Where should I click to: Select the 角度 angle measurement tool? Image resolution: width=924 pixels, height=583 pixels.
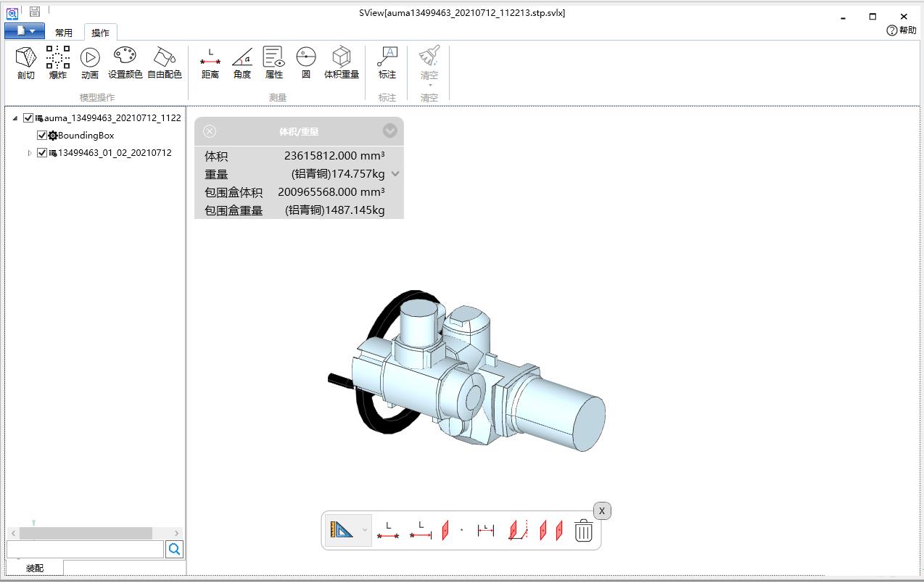(x=242, y=63)
